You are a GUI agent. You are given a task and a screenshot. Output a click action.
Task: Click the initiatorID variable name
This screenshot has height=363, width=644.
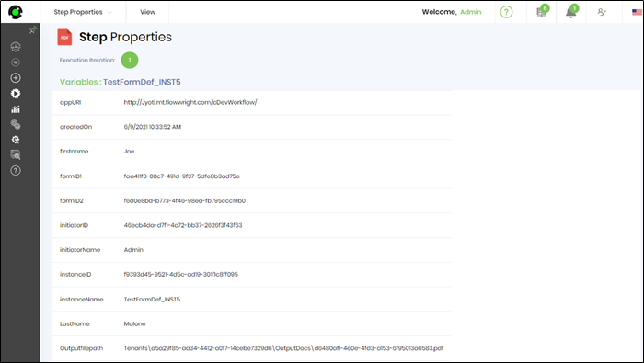(x=74, y=225)
